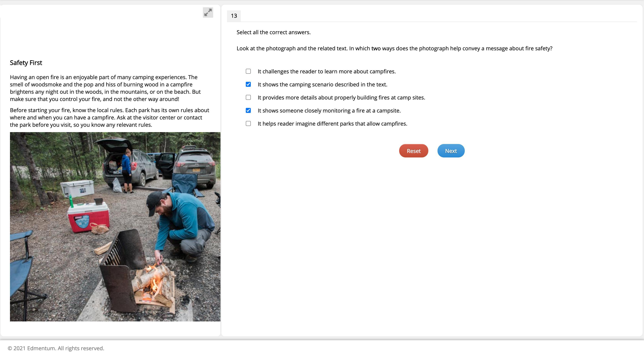Expand the passage panel with arrows icon
Viewport: 644px width, 356px height.
[208, 12]
